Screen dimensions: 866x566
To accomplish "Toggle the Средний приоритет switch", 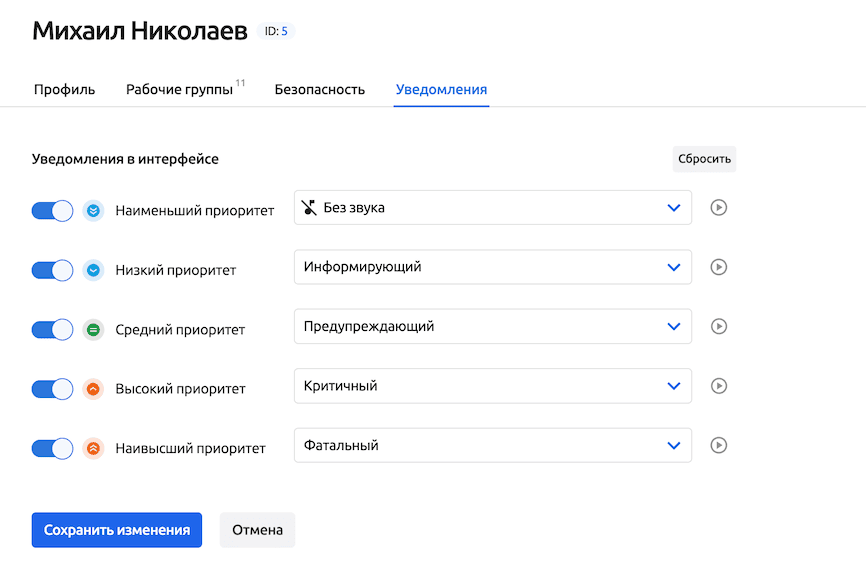I will (x=52, y=329).
